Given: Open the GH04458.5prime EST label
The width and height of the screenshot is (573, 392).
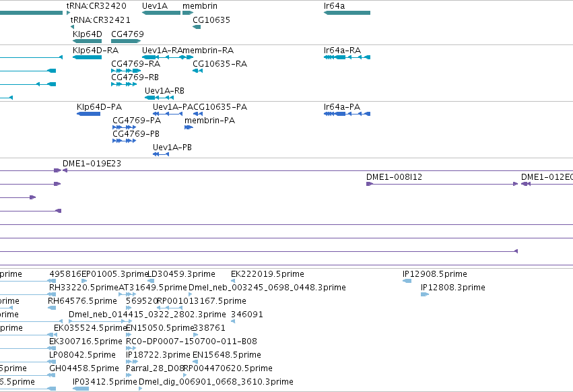Looking at the screenshot, I should [x=84, y=368].
